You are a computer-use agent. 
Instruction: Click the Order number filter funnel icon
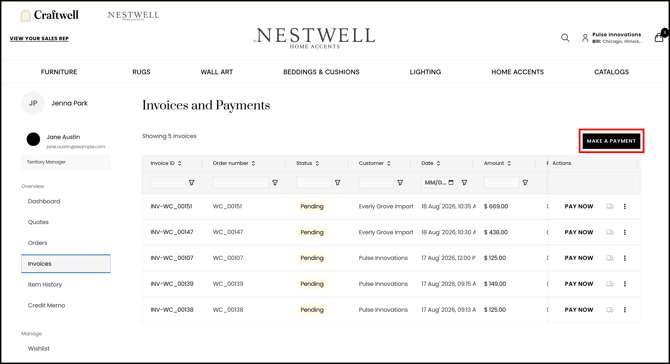(x=275, y=183)
